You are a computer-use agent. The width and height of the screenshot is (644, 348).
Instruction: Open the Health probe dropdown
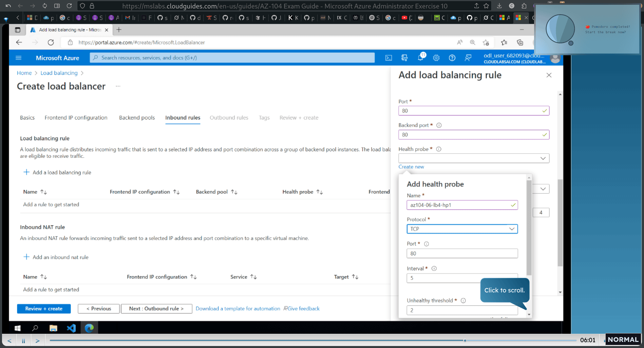point(474,158)
